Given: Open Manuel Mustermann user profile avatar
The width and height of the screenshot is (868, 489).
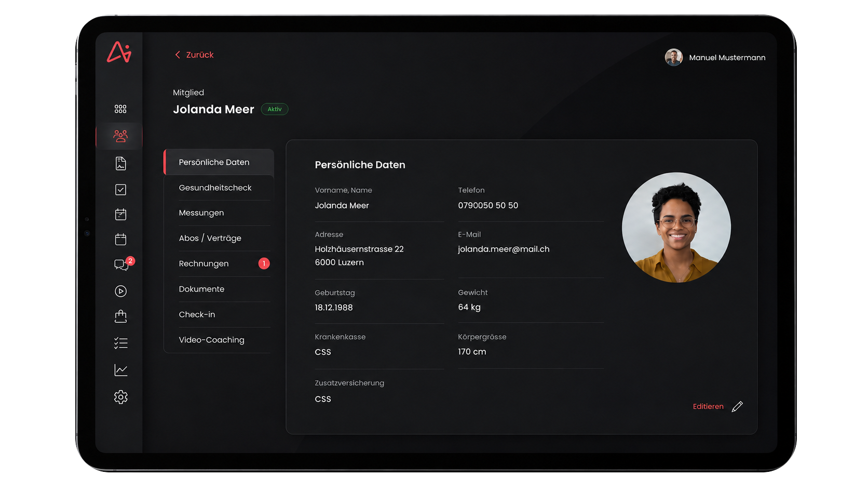Looking at the screenshot, I should pyautogui.click(x=674, y=57).
